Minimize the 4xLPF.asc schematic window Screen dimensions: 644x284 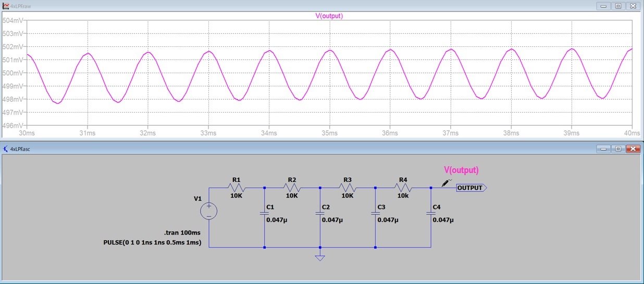click(603, 149)
